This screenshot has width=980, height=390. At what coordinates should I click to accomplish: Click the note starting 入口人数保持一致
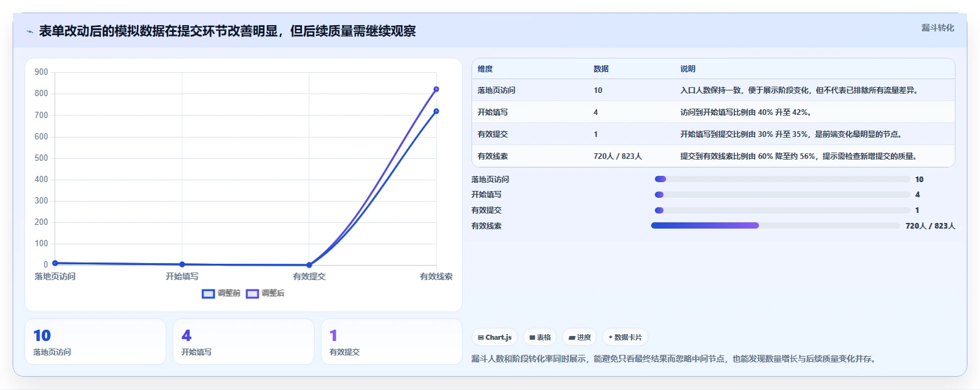[799, 90]
